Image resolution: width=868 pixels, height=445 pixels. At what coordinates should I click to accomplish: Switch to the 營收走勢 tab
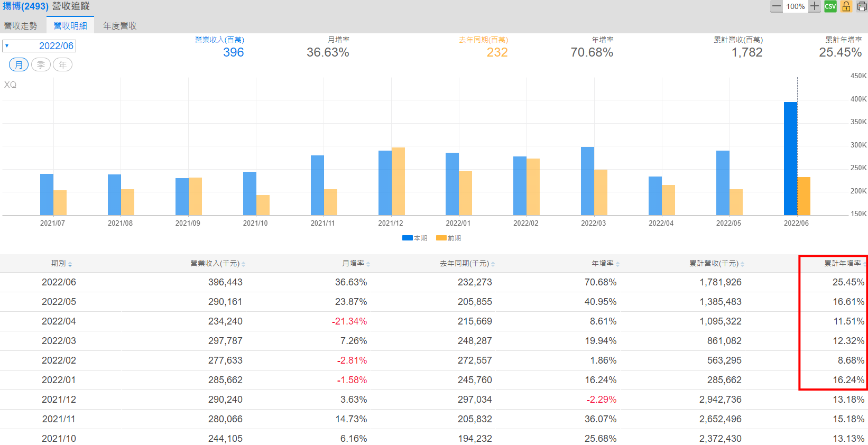[x=21, y=25]
